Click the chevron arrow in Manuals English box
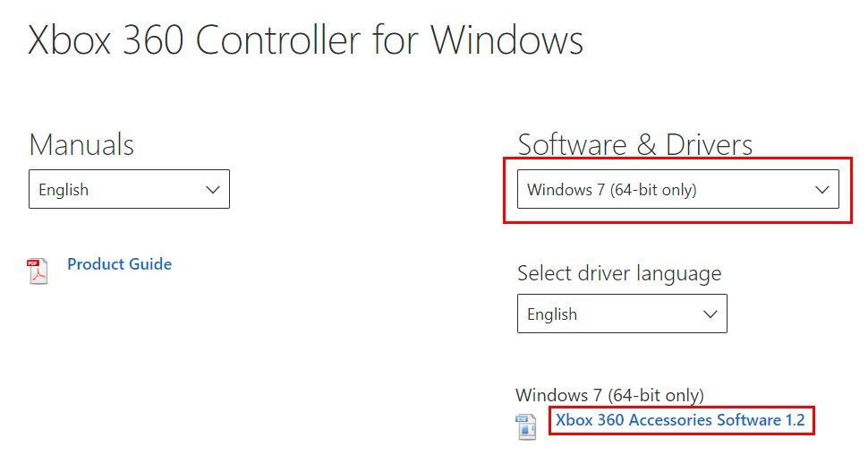Viewport: 868px width, 464px height. (213, 190)
